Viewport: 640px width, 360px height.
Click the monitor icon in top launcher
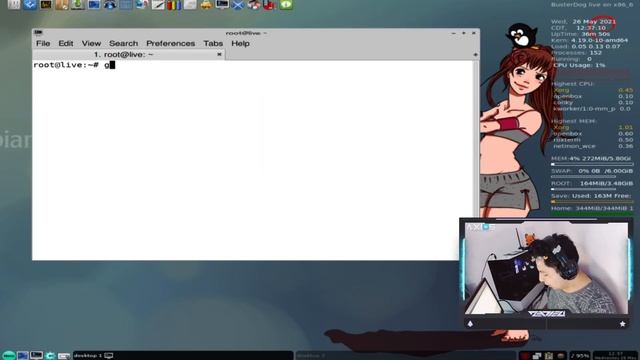222,4
